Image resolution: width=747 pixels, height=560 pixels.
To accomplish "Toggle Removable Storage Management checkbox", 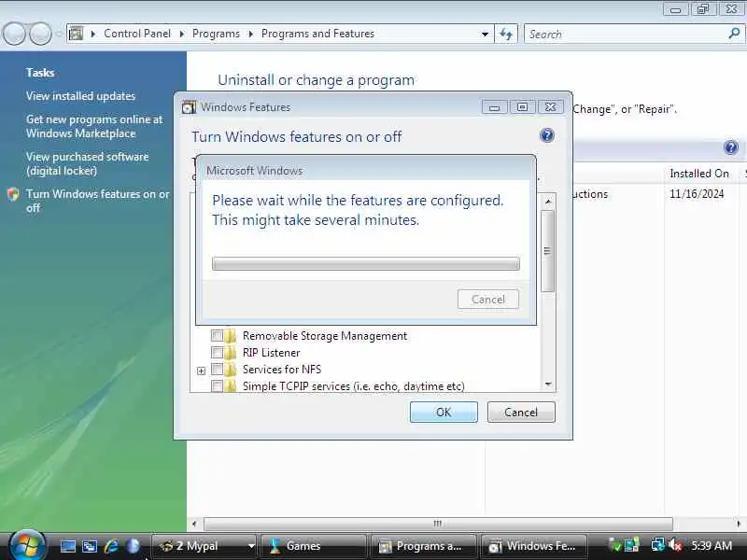I will click(217, 335).
